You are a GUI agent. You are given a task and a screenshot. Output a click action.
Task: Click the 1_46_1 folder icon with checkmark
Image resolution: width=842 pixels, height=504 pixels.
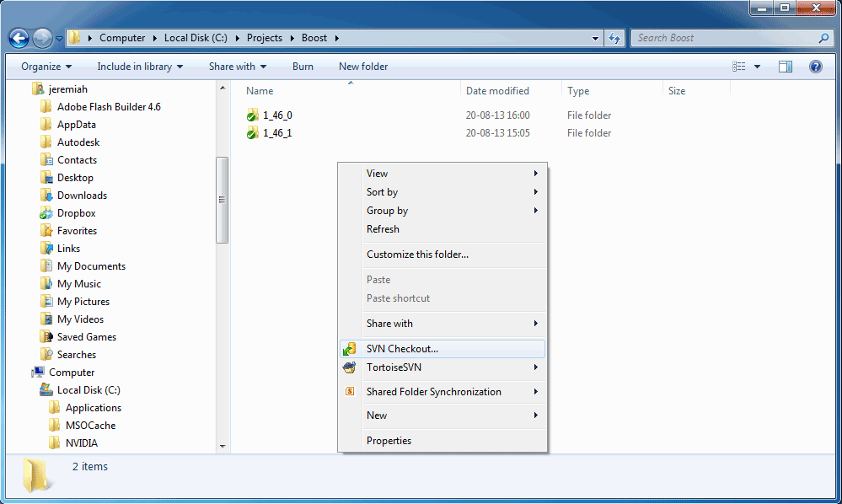point(252,132)
